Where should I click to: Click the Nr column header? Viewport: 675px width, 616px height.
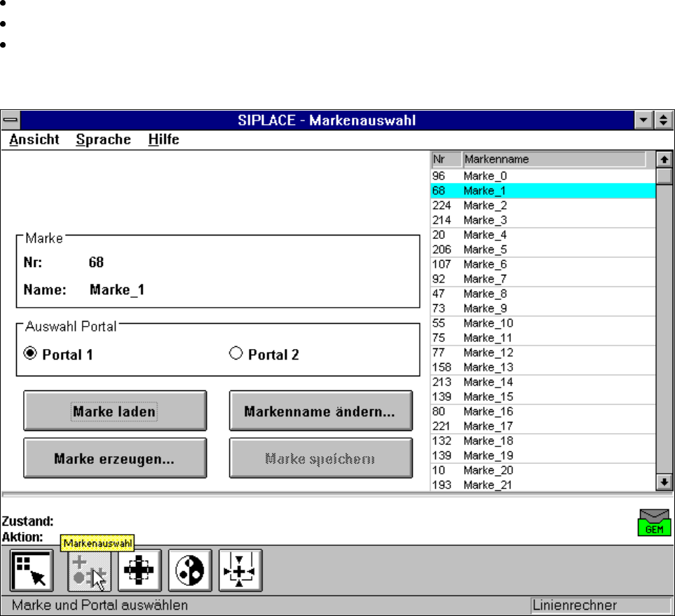pos(446,159)
